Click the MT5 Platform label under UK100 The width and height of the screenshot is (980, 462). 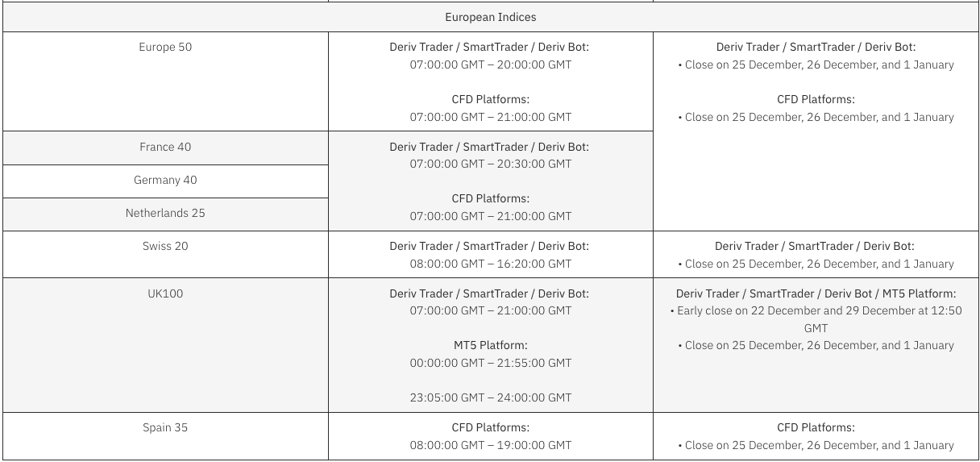pos(490,345)
